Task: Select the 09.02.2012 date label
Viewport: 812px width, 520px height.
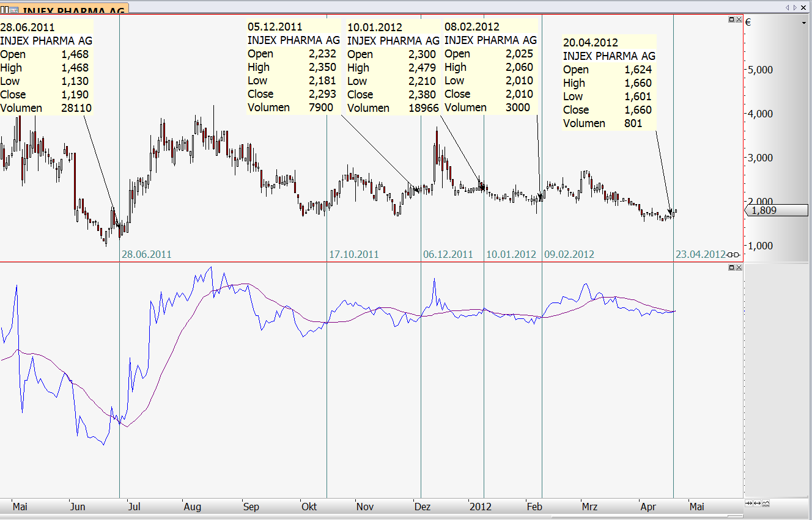Action: [x=569, y=254]
